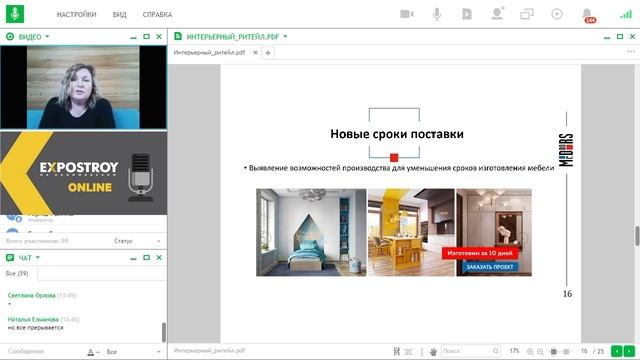The image size is (640, 360).
Task: Open the Статус sort dropdown
Action: pyautogui.click(x=137, y=241)
